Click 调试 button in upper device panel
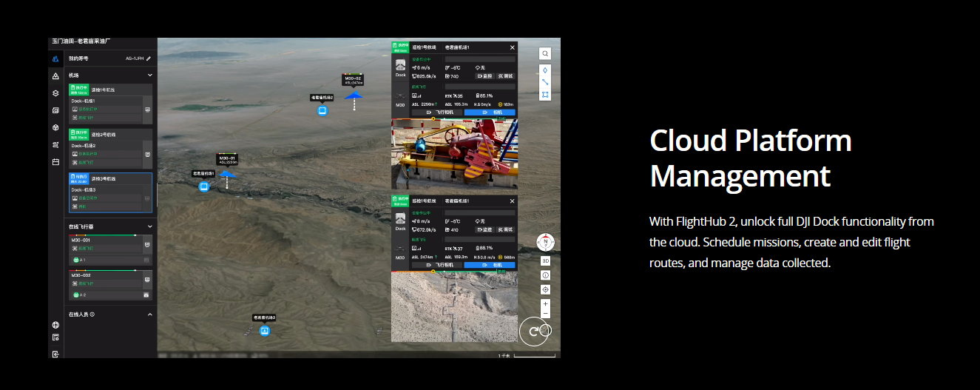 click(x=505, y=76)
